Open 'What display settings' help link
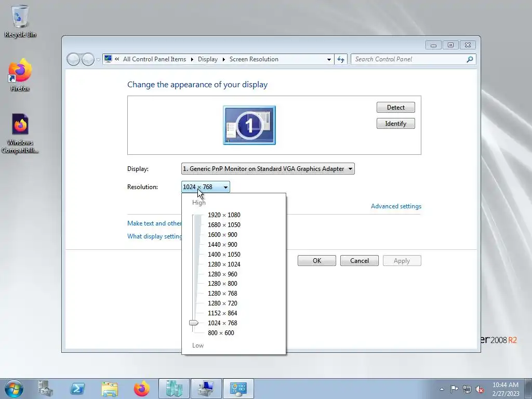The height and width of the screenshot is (399, 532). [x=154, y=236]
